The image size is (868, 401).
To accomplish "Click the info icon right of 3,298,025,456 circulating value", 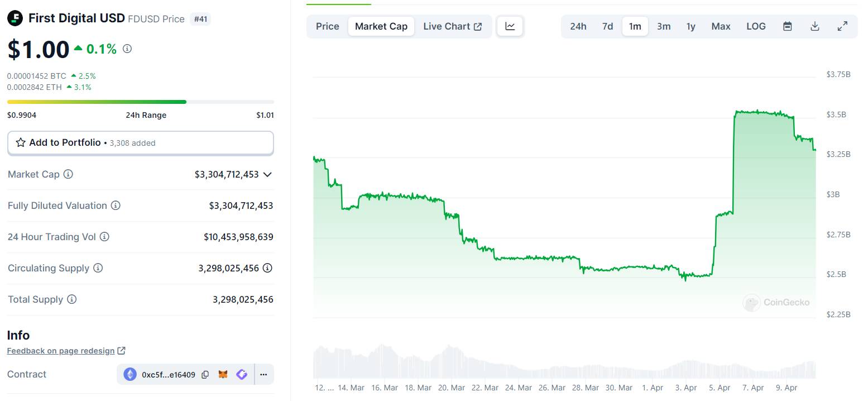I will pos(267,268).
